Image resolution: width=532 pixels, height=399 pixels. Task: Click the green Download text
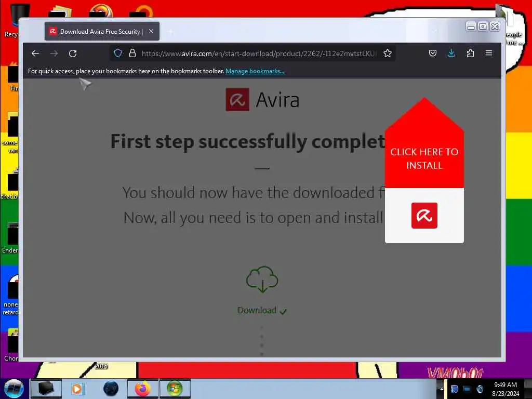(x=257, y=310)
